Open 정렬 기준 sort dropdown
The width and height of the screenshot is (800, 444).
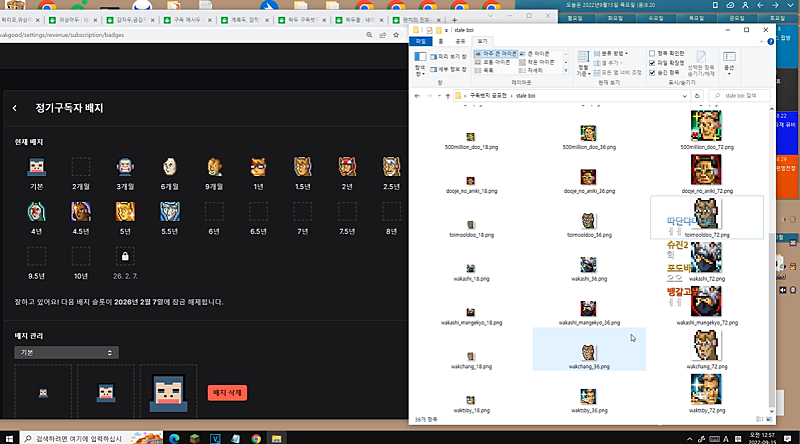pos(583,64)
